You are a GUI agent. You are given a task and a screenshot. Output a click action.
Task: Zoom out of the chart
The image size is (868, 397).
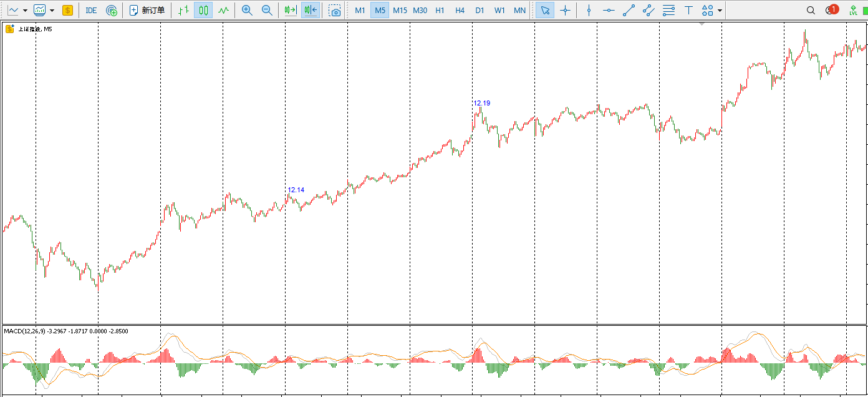[x=267, y=10]
